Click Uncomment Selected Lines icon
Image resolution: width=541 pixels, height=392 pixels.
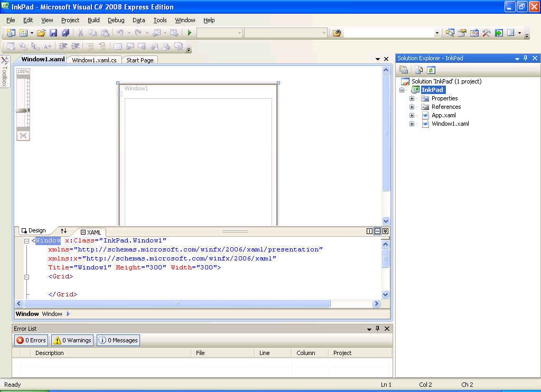(x=102, y=46)
